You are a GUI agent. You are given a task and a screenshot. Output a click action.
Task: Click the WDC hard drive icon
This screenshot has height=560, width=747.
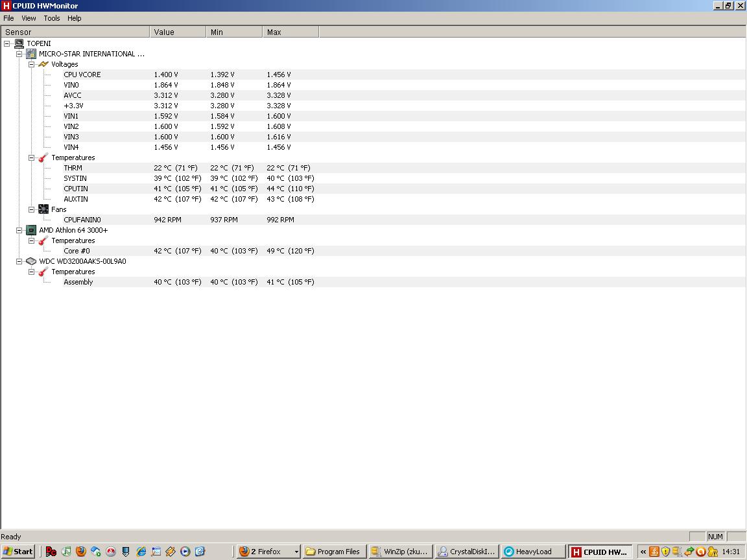[x=31, y=261]
